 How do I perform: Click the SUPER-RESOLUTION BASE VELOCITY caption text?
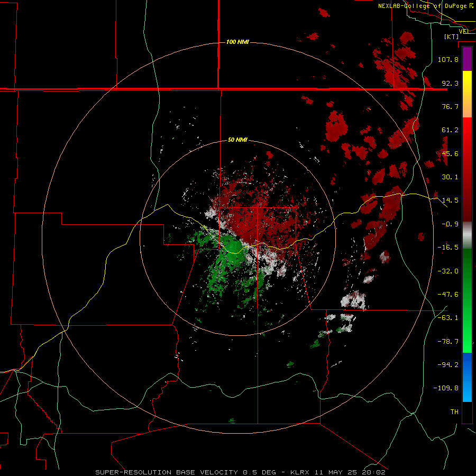coord(167,472)
